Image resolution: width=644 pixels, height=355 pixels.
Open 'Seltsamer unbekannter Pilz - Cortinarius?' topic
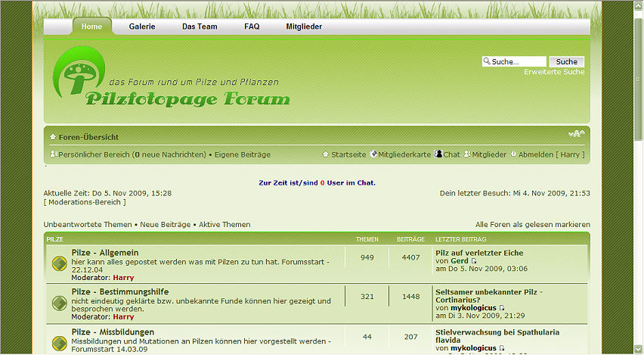[489, 296]
